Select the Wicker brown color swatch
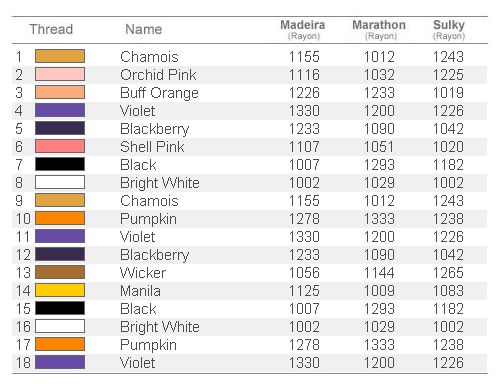 point(60,272)
